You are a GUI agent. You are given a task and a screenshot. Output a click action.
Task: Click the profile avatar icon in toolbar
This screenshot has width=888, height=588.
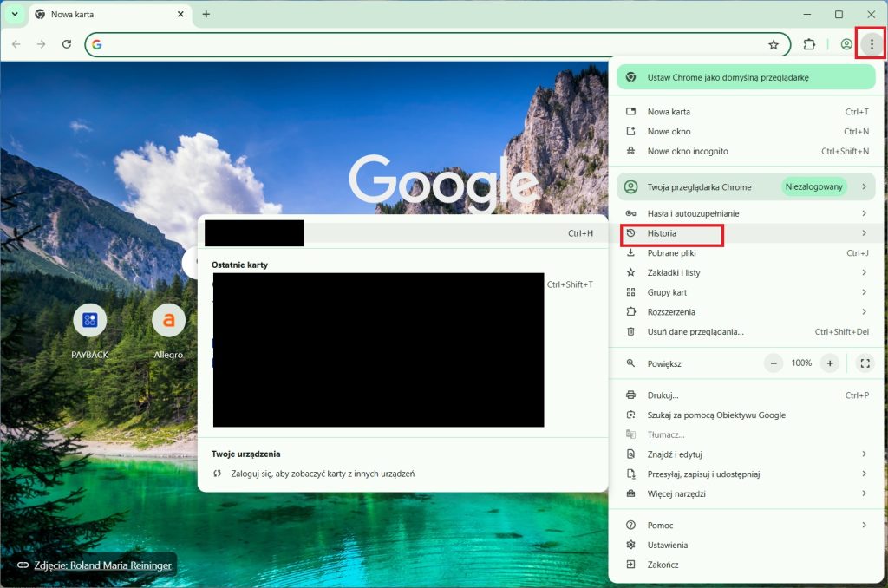click(x=846, y=44)
